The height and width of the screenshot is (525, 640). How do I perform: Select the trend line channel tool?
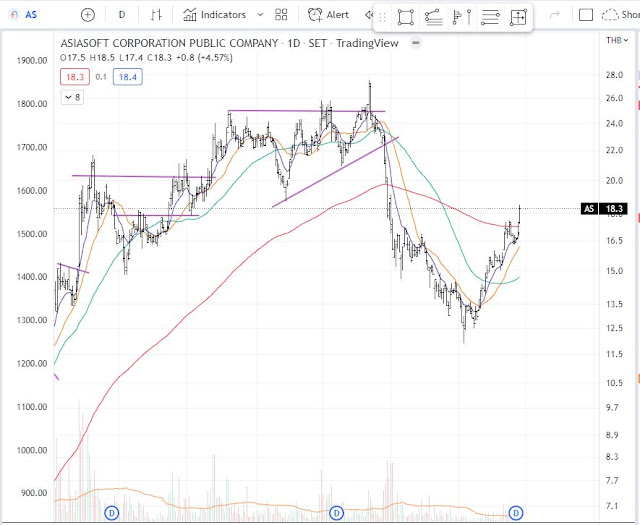[433, 17]
